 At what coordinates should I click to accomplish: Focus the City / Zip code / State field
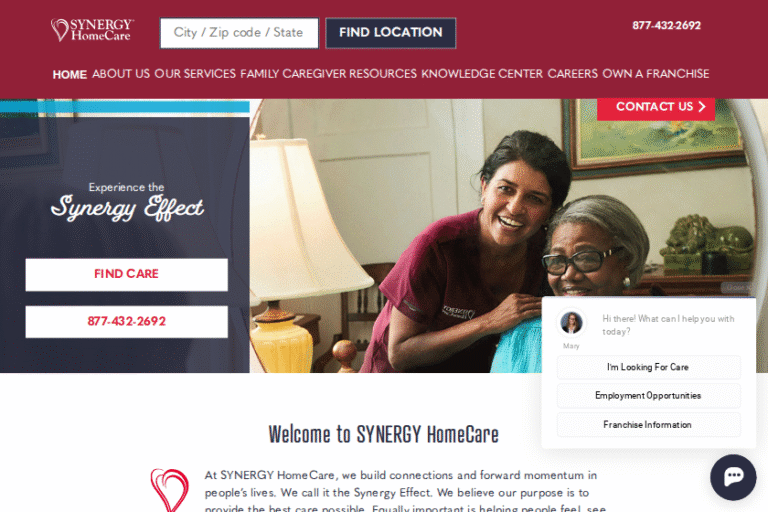[239, 33]
